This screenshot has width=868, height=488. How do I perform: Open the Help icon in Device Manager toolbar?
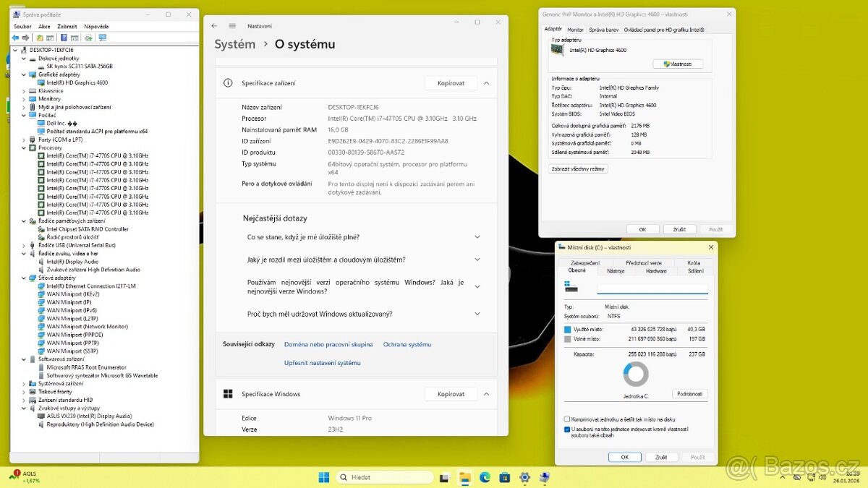pos(64,37)
